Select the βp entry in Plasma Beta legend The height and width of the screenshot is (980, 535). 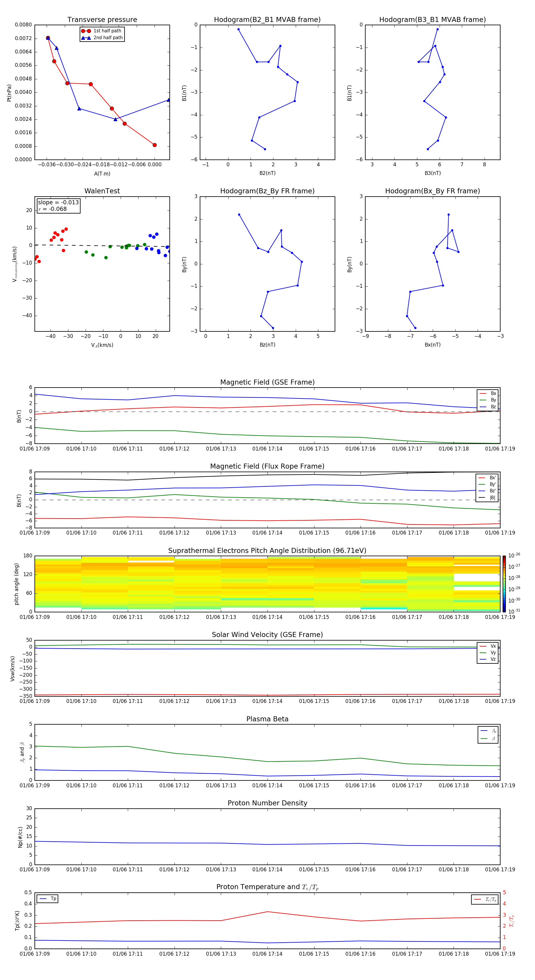coord(488,731)
